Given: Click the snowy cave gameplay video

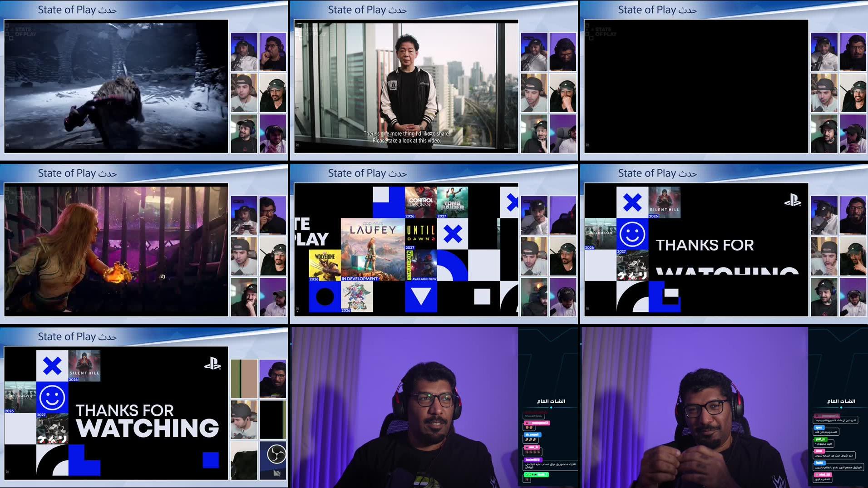Looking at the screenshot, I should (116, 86).
